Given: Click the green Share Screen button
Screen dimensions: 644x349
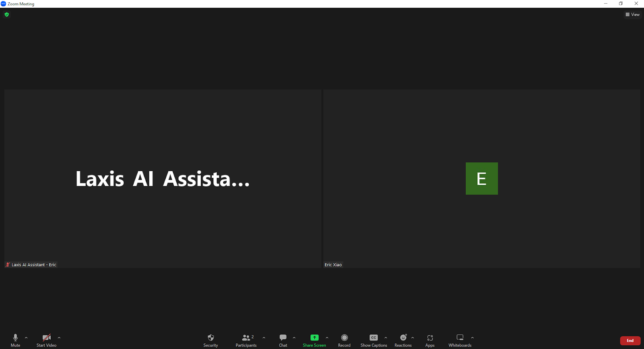Looking at the screenshot, I should click(x=314, y=340).
